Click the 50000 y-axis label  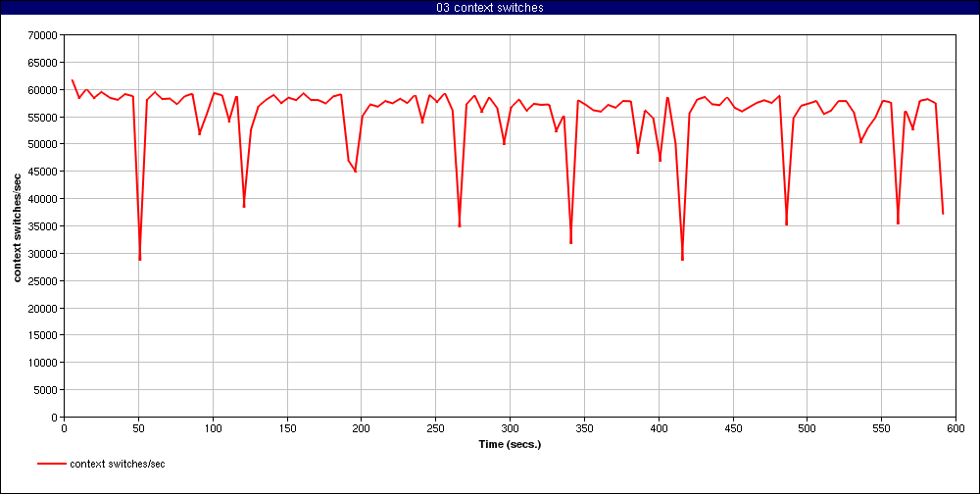44,144
